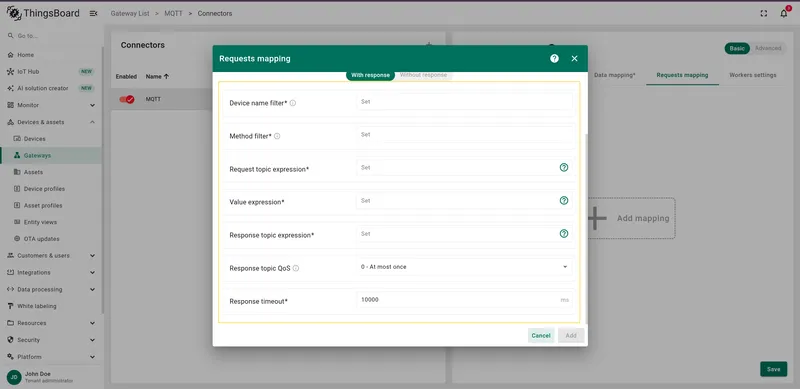
Task: Select the MQTT connector row
Action: [x=162, y=99]
